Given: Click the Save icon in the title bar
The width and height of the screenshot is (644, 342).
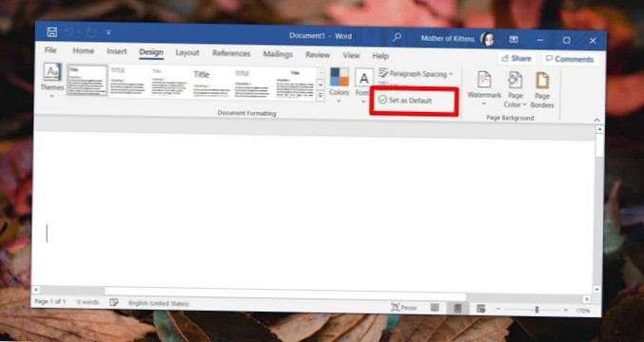Looking at the screenshot, I should (51, 32).
